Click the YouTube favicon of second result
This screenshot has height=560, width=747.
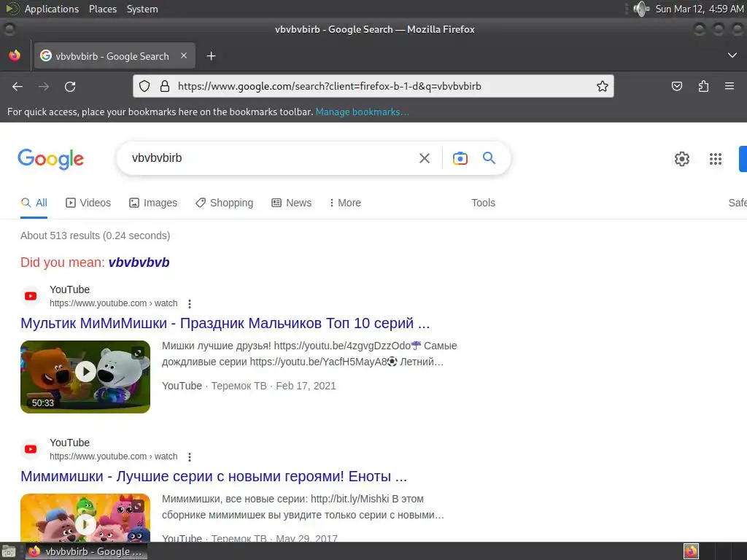pos(31,449)
